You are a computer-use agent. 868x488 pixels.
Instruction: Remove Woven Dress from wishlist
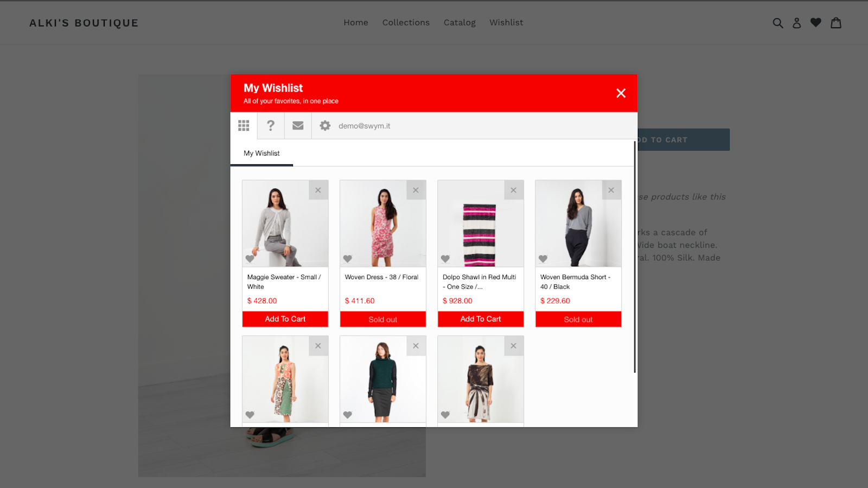click(416, 190)
